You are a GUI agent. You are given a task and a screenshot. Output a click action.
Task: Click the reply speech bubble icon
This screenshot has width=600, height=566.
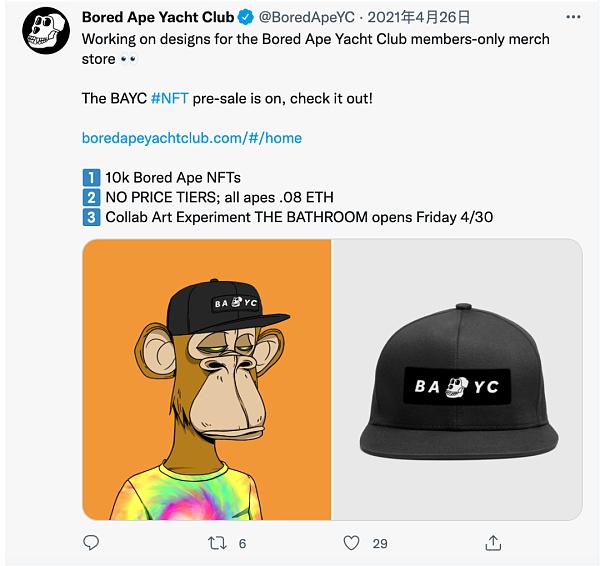tap(91, 543)
